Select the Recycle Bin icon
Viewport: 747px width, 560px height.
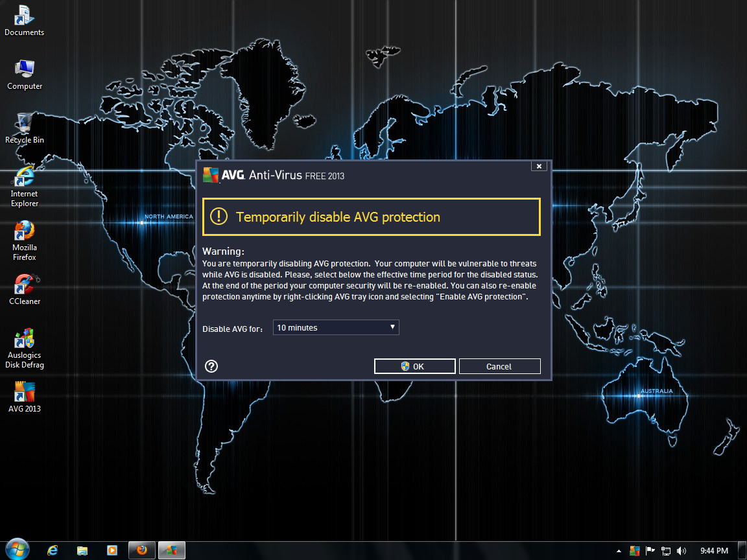(x=24, y=128)
